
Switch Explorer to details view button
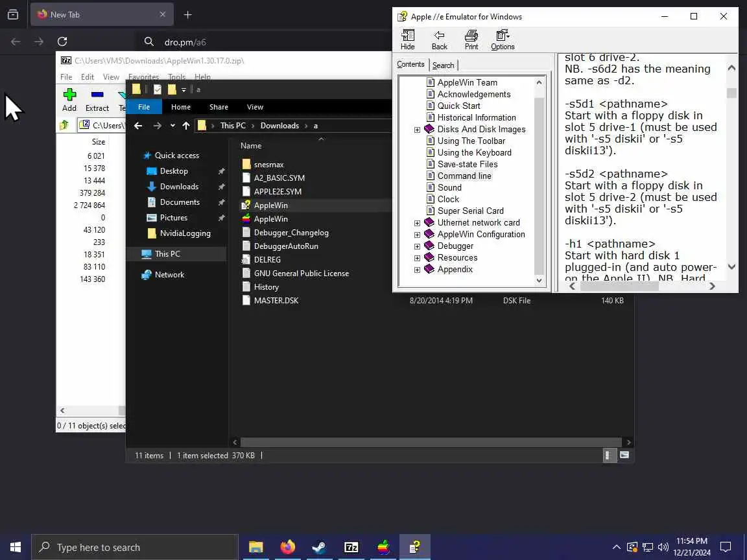click(608, 455)
